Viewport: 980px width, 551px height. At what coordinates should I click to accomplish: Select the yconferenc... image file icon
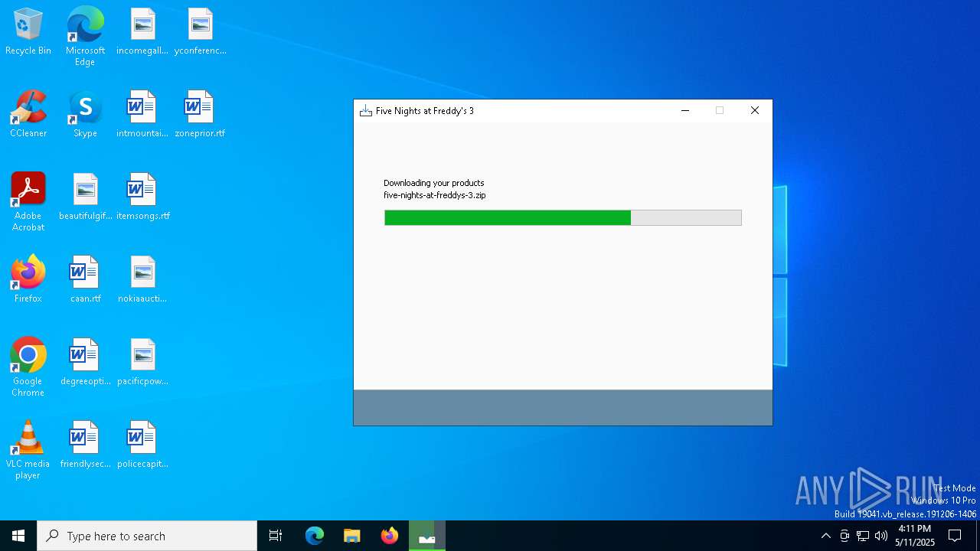200,32
